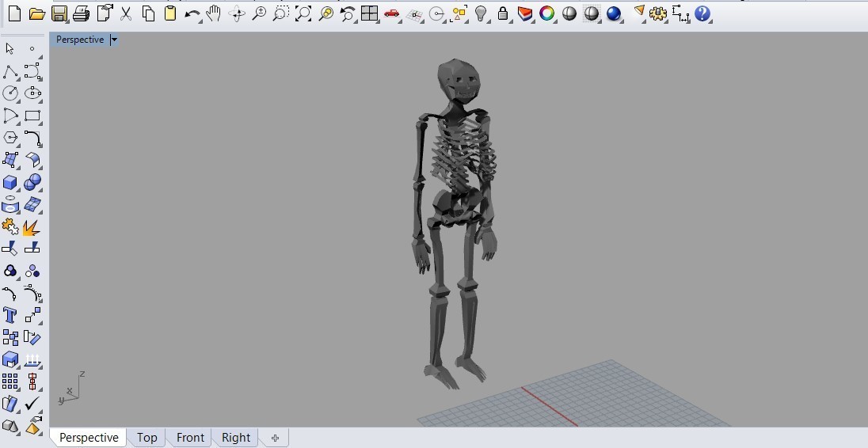Click the Perspective viewport title label

tap(79, 40)
